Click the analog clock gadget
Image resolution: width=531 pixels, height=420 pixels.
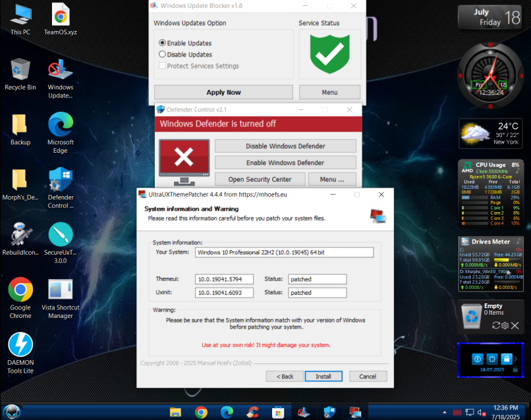coord(490,75)
